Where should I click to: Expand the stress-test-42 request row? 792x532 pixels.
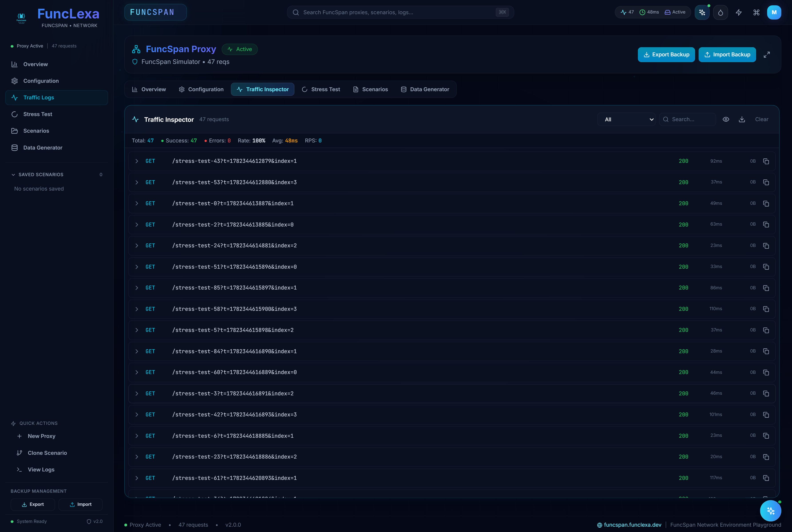(137, 415)
